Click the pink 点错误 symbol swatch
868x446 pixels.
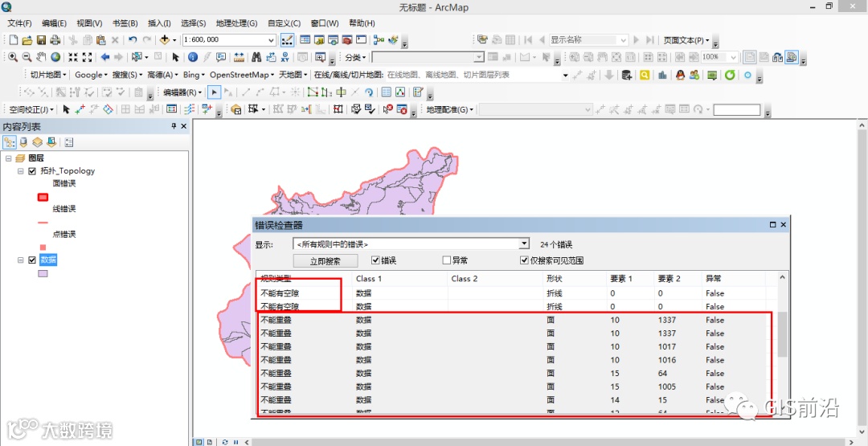pyautogui.click(x=43, y=248)
